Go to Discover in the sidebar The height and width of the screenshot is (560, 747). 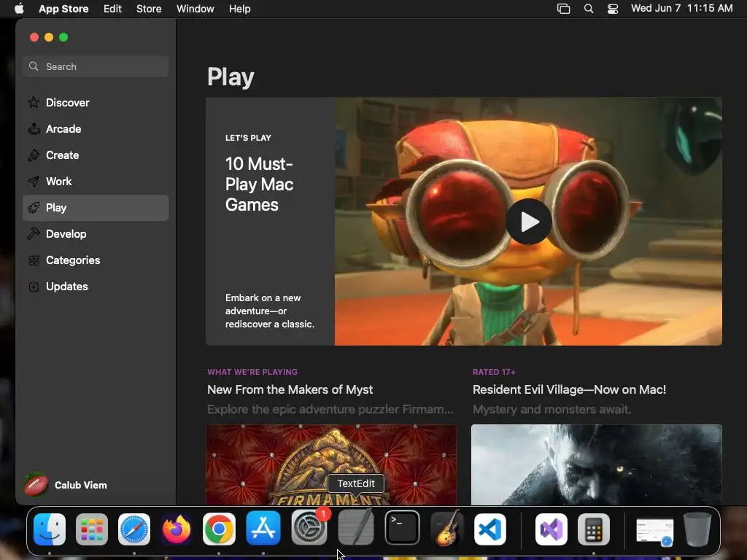point(96,102)
